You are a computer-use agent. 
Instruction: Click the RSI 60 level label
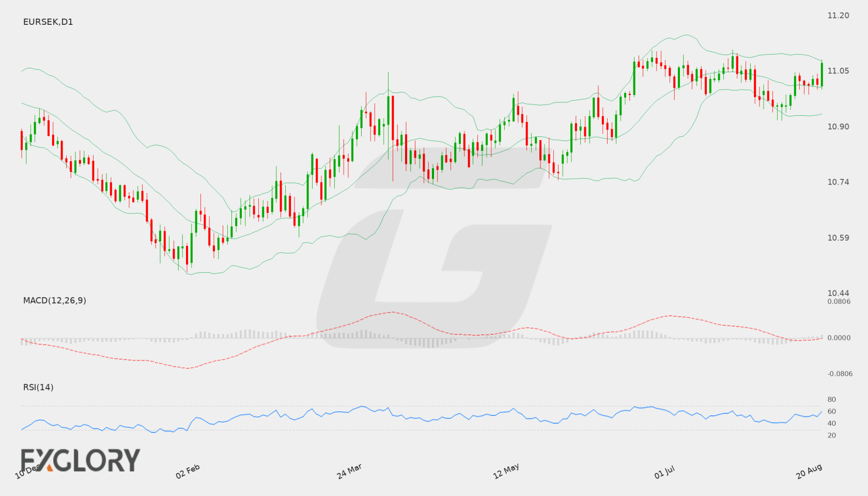832,411
